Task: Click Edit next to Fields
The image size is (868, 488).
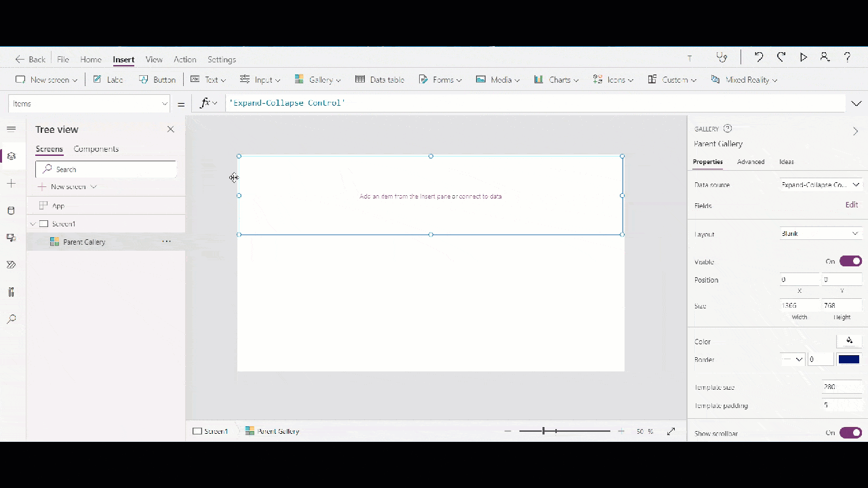Action: pyautogui.click(x=852, y=205)
